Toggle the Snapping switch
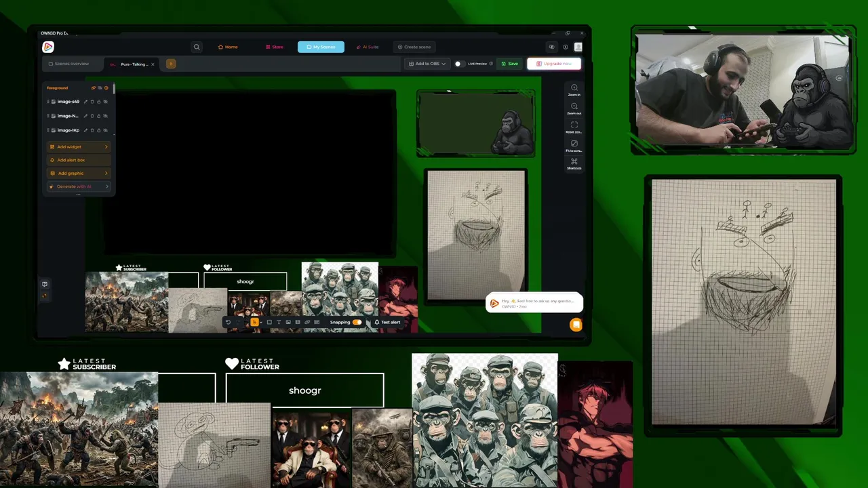The width and height of the screenshot is (868, 488). (x=357, y=322)
